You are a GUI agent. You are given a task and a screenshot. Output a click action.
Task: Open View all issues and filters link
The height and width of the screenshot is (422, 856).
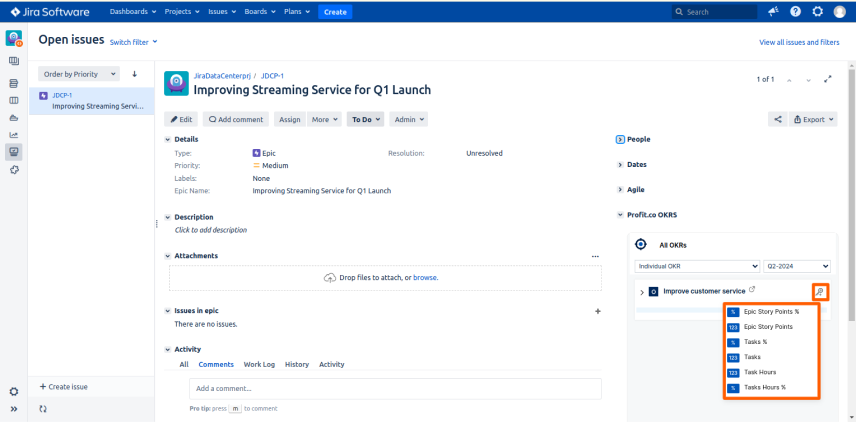[x=799, y=42]
